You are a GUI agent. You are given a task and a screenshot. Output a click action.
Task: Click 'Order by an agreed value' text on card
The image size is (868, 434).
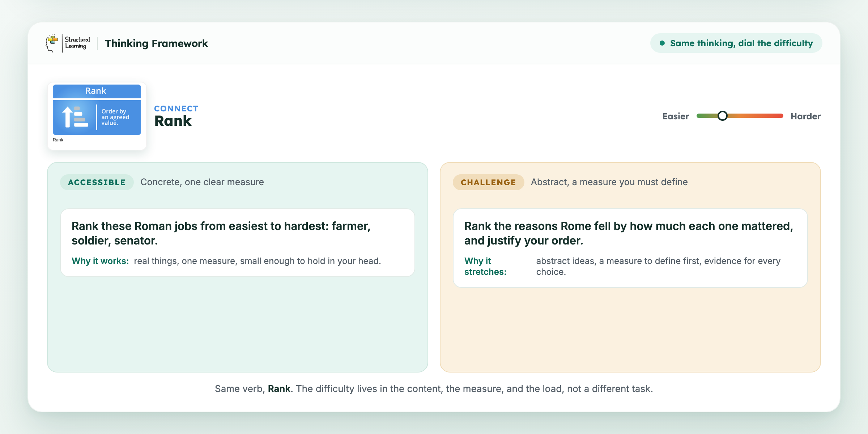pos(115,117)
